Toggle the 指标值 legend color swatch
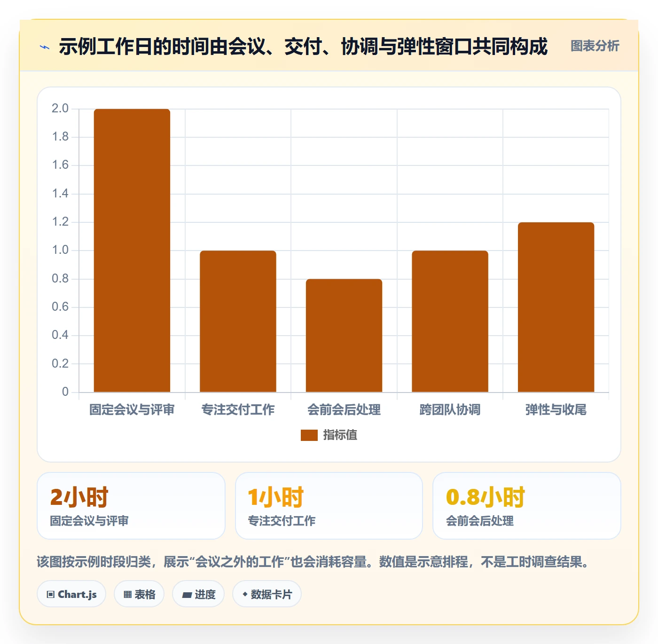Screen dimensions: 658x644 point(309,435)
